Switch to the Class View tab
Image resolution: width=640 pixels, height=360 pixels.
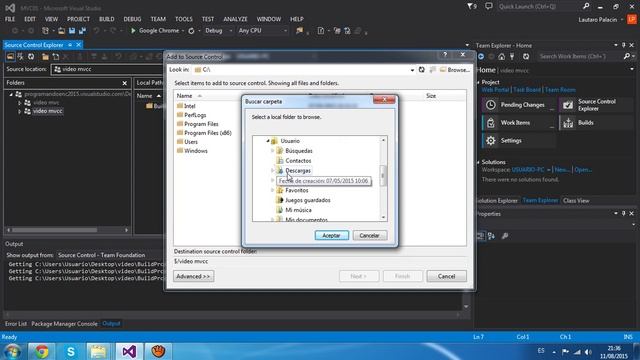[x=576, y=200]
